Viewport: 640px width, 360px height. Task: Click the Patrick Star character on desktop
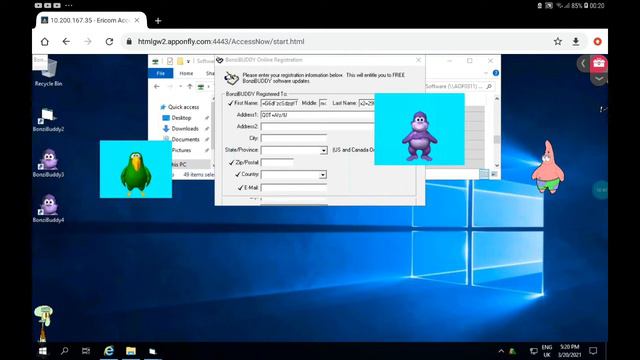(x=548, y=167)
